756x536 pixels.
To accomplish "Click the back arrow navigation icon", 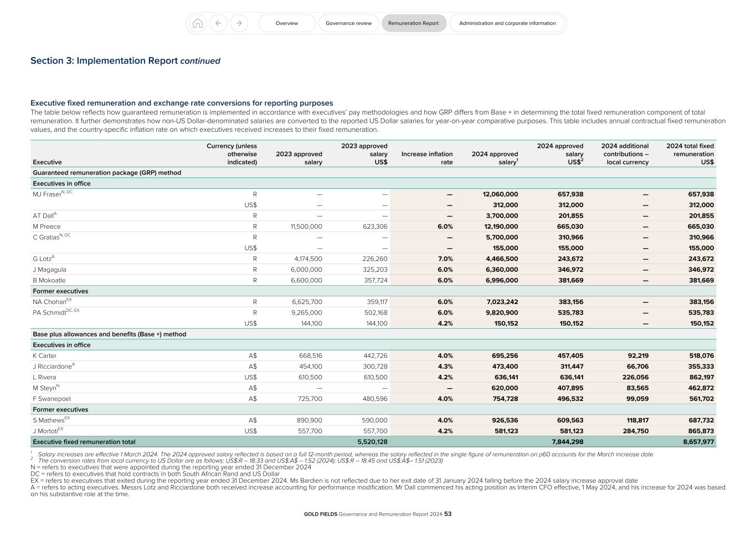I will 218,23.
